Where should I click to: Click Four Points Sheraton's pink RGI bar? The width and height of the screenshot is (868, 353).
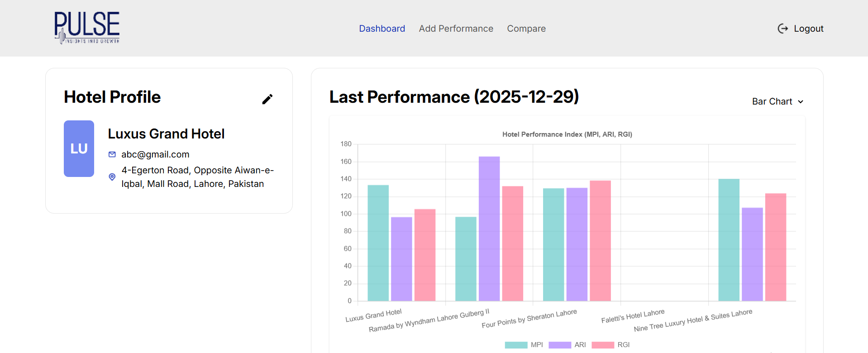(600, 241)
